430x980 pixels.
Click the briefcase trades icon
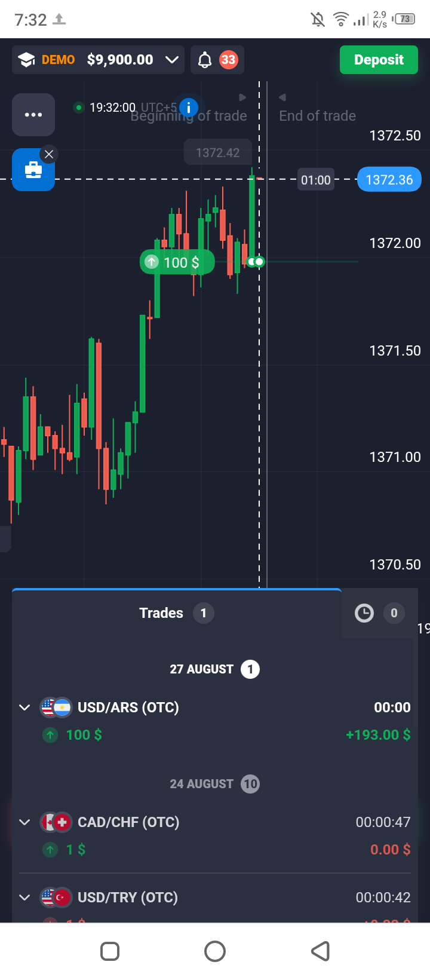coord(33,170)
